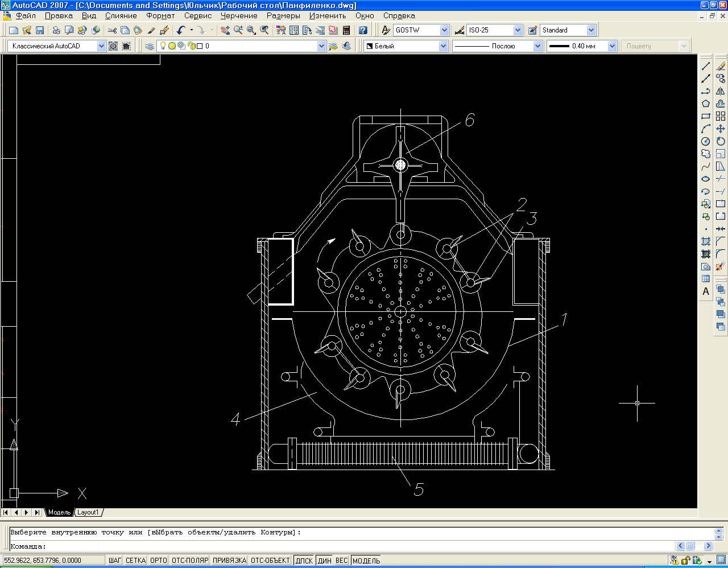Click the МОДЕЛЬ status bar button
The image size is (728, 568).
tap(366, 561)
